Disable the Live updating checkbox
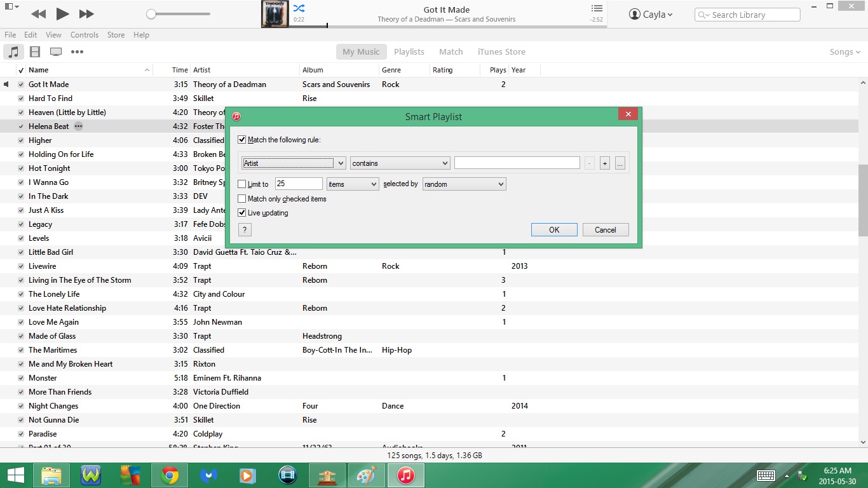 [241, 213]
